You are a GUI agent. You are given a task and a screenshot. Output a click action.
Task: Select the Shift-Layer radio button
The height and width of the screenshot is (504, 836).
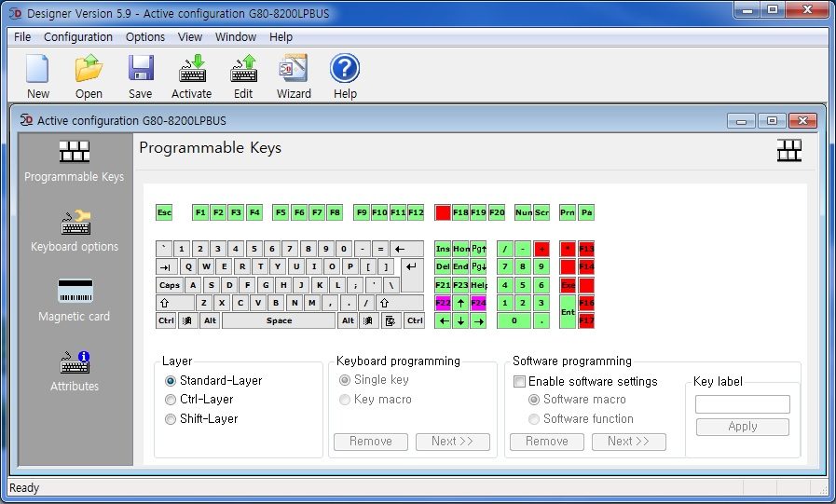pyautogui.click(x=170, y=419)
